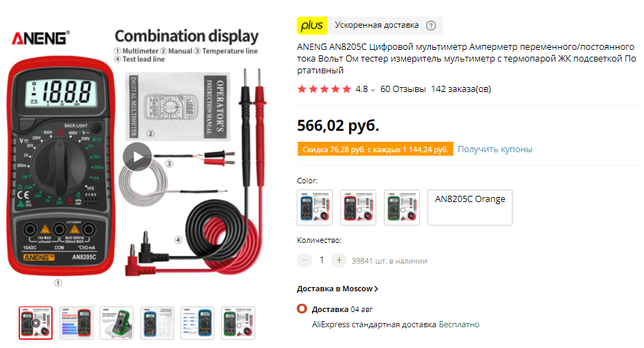This screenshot has height=348, width=644.
Task: Expand the 4.8 rating breakdown arrow
Action: 373,89
